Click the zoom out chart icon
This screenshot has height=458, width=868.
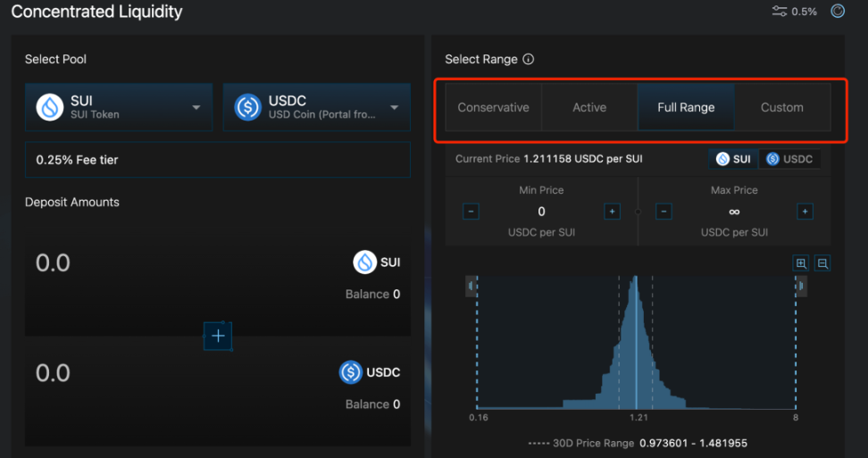click(x=822, y=263)
